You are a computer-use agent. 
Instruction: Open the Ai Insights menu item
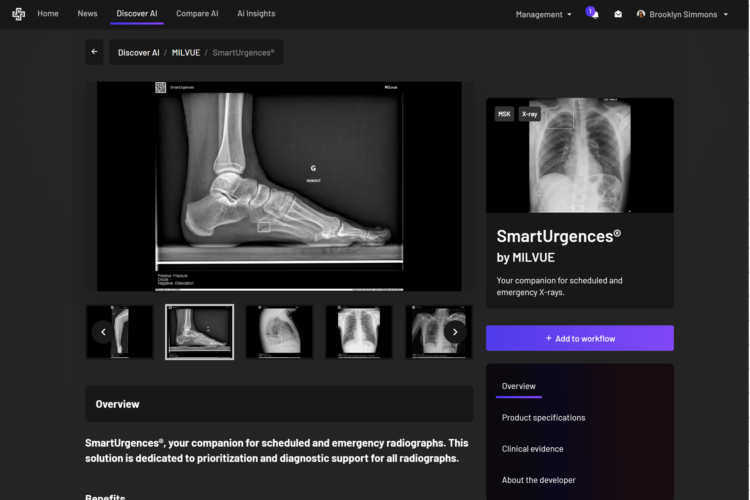256,13
